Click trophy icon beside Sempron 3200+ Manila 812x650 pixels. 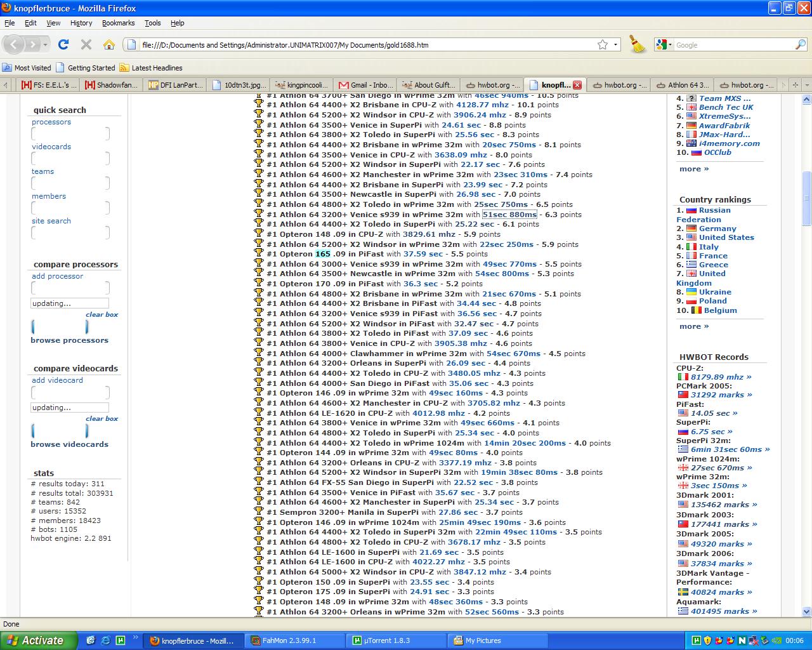pyautogui.click(x=259, y=512)
